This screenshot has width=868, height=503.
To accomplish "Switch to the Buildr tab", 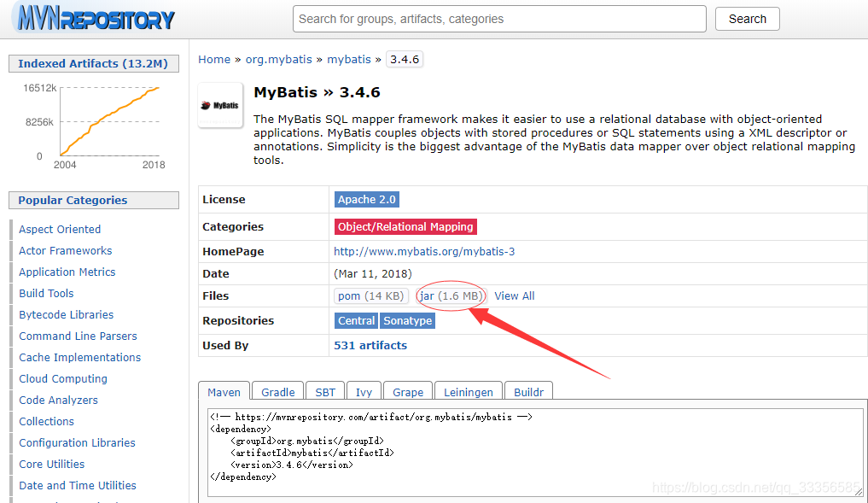I will pos(528,392).
